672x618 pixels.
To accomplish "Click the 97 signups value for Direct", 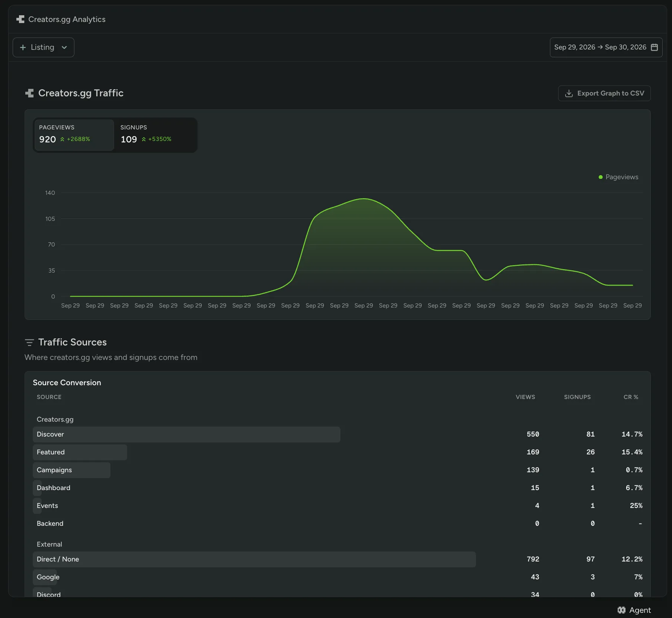I will 591,559.
